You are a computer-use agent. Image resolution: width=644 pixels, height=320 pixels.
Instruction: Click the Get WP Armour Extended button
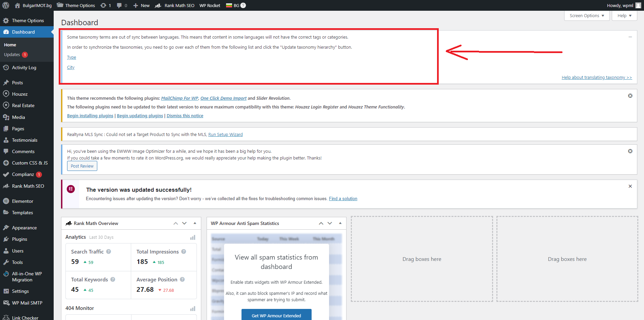point(276,315)
